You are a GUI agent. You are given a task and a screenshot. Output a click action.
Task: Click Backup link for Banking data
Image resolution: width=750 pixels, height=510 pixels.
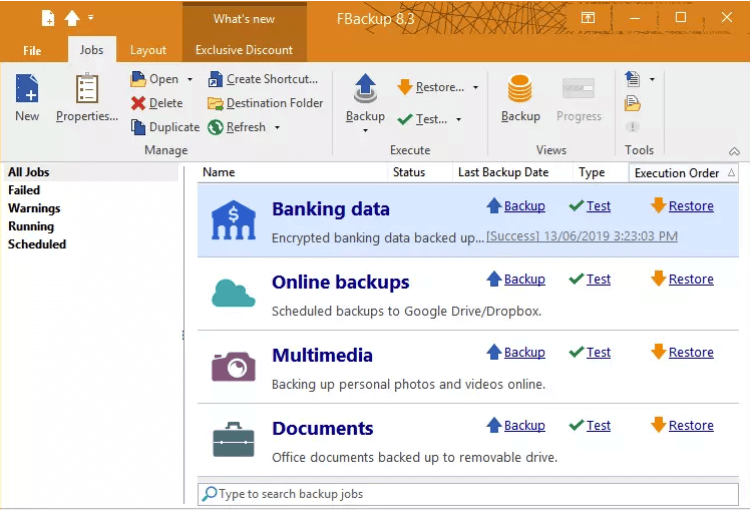point(524,206)
